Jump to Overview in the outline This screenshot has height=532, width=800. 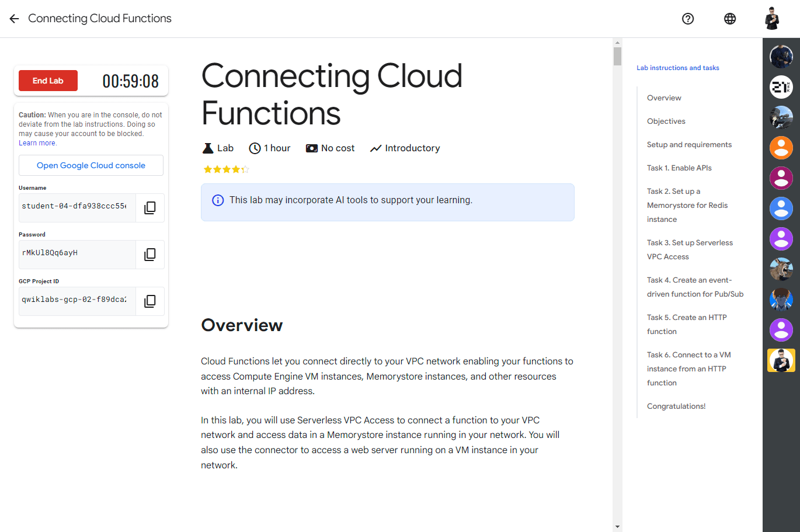coord(664,98)
